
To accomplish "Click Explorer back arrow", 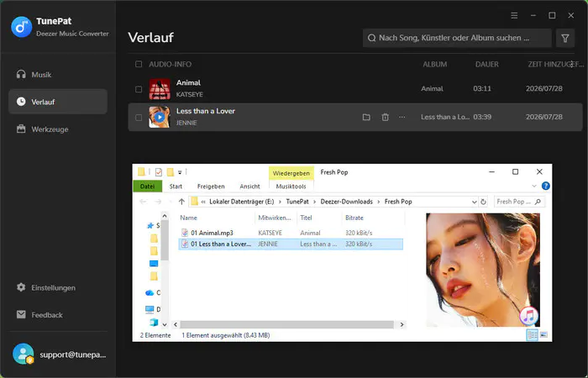I will coord(143,202).
